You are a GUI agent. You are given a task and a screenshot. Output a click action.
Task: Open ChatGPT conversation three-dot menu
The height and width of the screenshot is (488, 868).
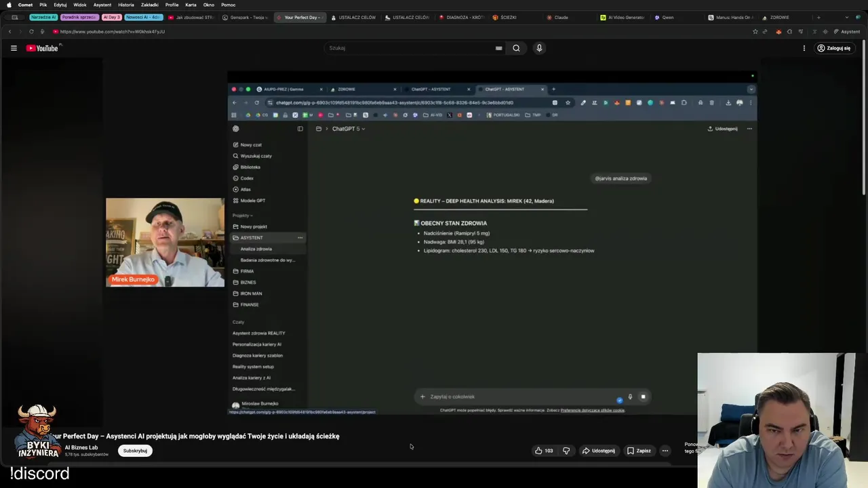coord(749,128)
